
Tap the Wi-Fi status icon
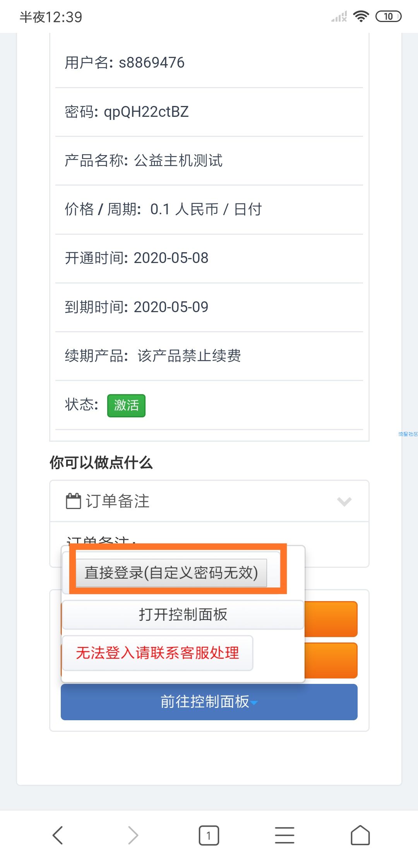[x=361, y=17]
